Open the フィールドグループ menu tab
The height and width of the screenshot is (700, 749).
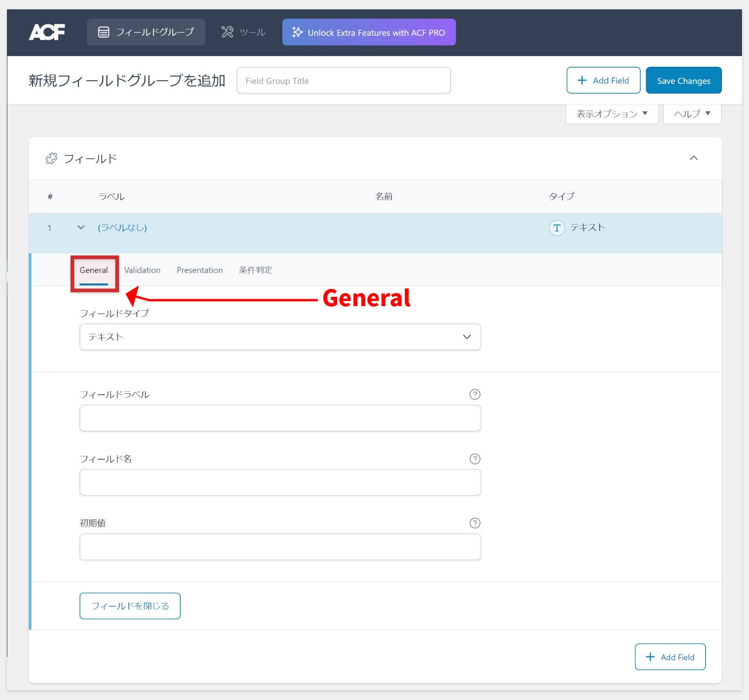(x=146, y=32)
